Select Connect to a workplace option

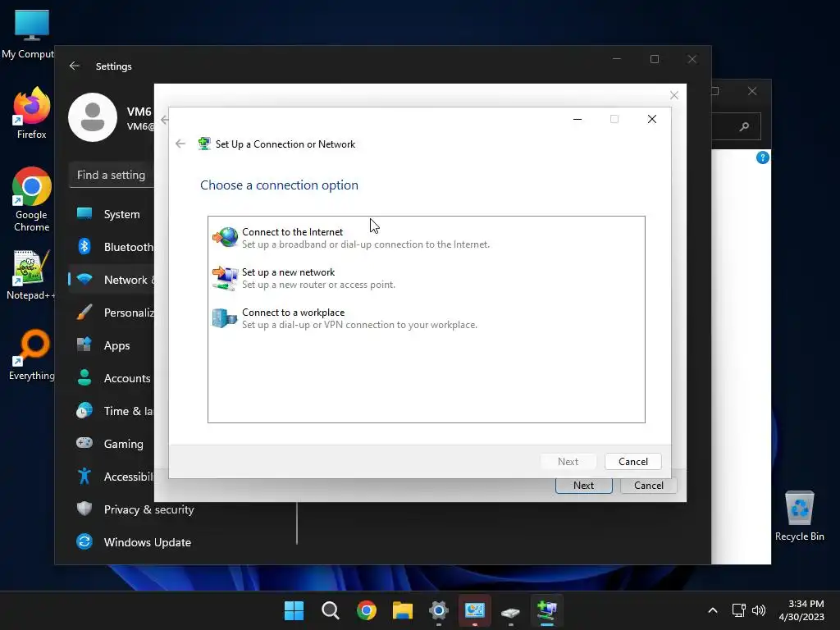click(426, 318)
